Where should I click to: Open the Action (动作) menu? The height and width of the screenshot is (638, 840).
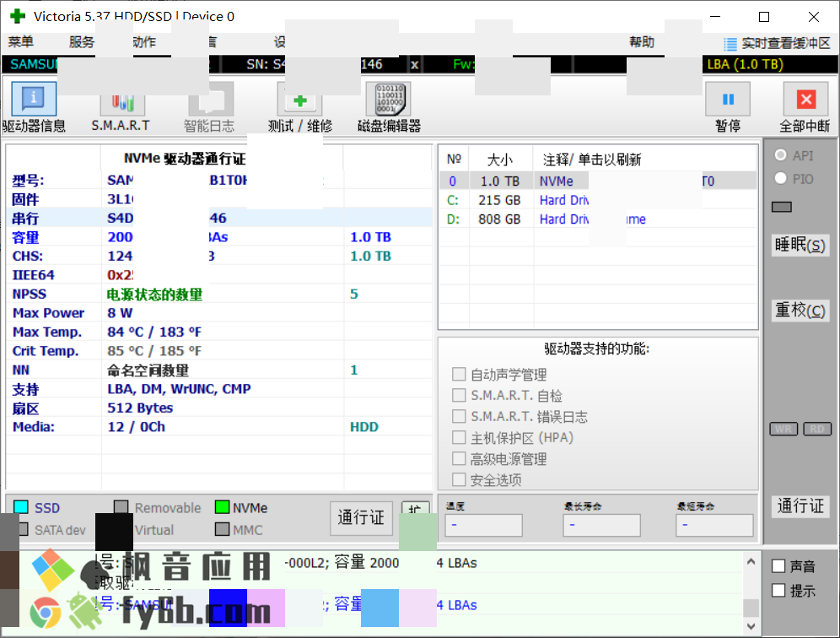(x=144, y=42)
